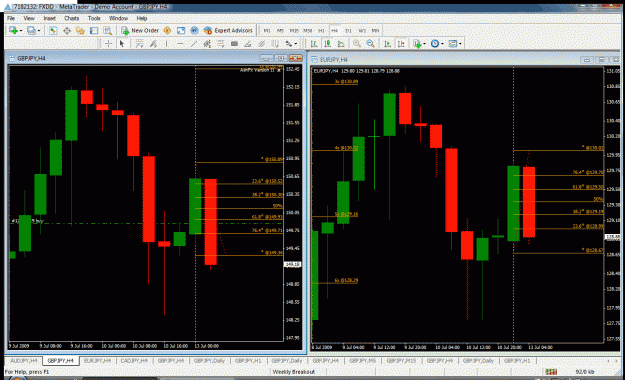Expand the indicators dropdown arrow
This screenshot has width=625, height=380.
(424, 44)
